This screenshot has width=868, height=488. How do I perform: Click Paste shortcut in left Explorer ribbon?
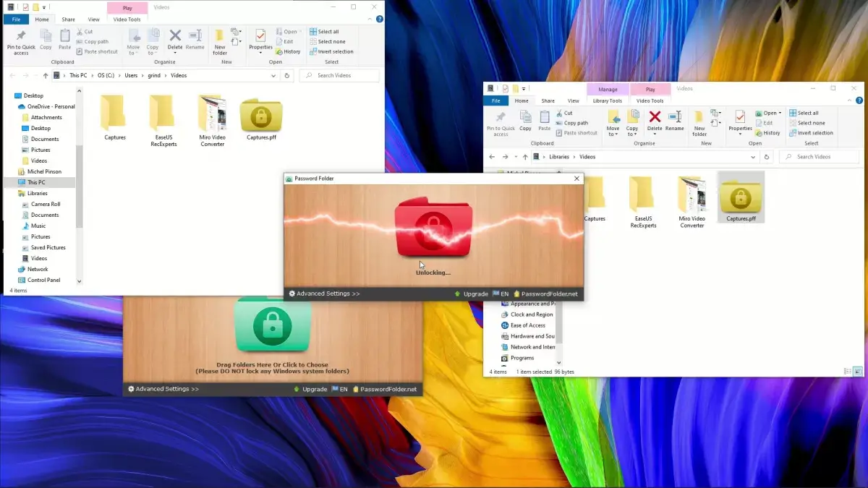coord(96,52)
